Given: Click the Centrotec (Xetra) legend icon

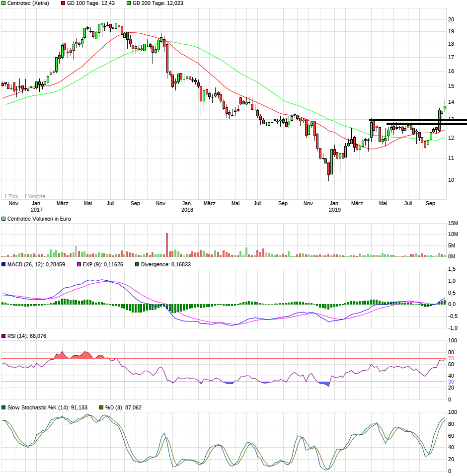Looking at the screenshot, I should pos(4,3).
